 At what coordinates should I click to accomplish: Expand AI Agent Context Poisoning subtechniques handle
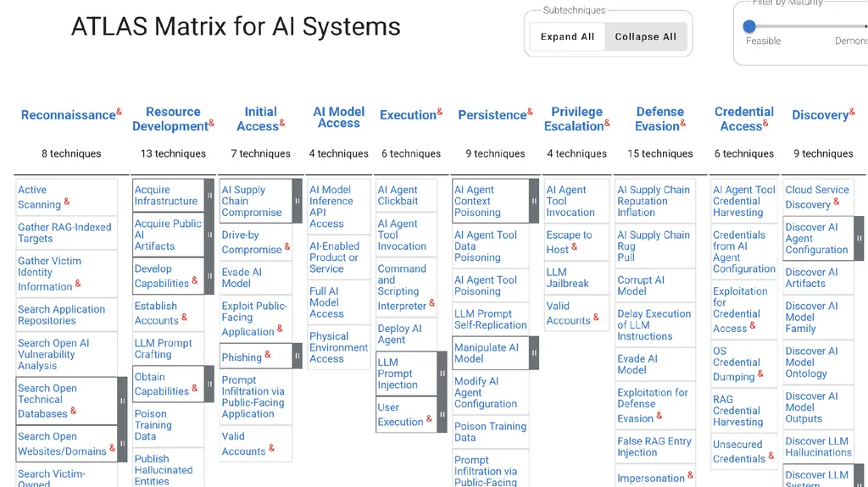(x=534, y=201)
